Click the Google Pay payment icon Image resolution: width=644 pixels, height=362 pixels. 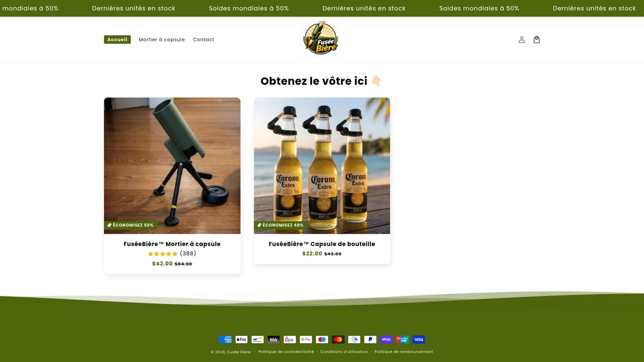[306, 339]
